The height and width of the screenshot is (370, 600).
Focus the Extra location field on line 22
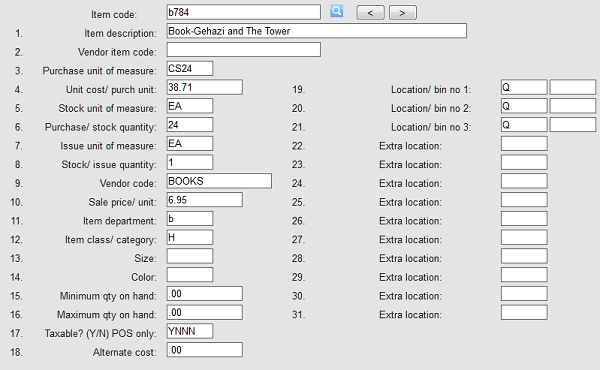(524, 143)
